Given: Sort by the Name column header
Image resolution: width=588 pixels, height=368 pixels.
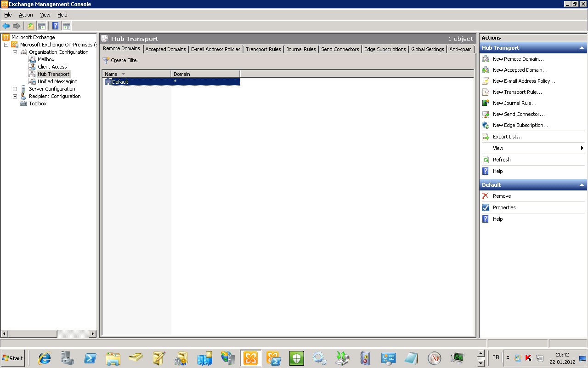Looking at the screenshot, I should coord(136,74).
